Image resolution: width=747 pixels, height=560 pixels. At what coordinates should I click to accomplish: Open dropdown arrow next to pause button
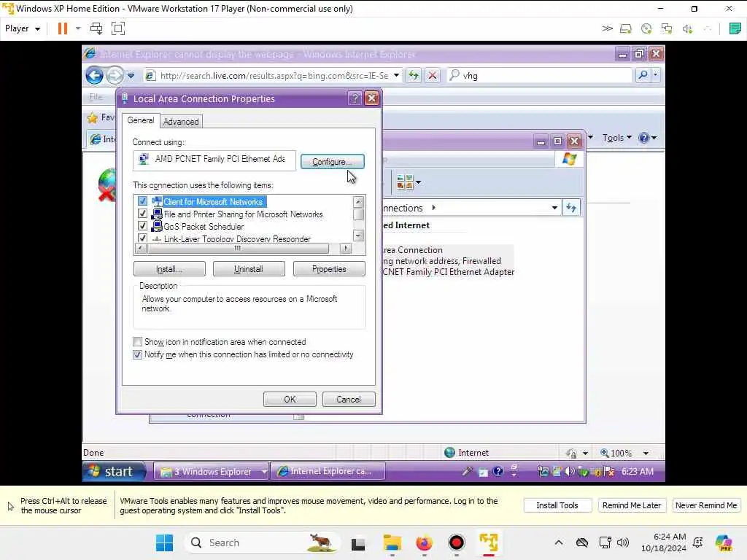[x=78, y=28]
